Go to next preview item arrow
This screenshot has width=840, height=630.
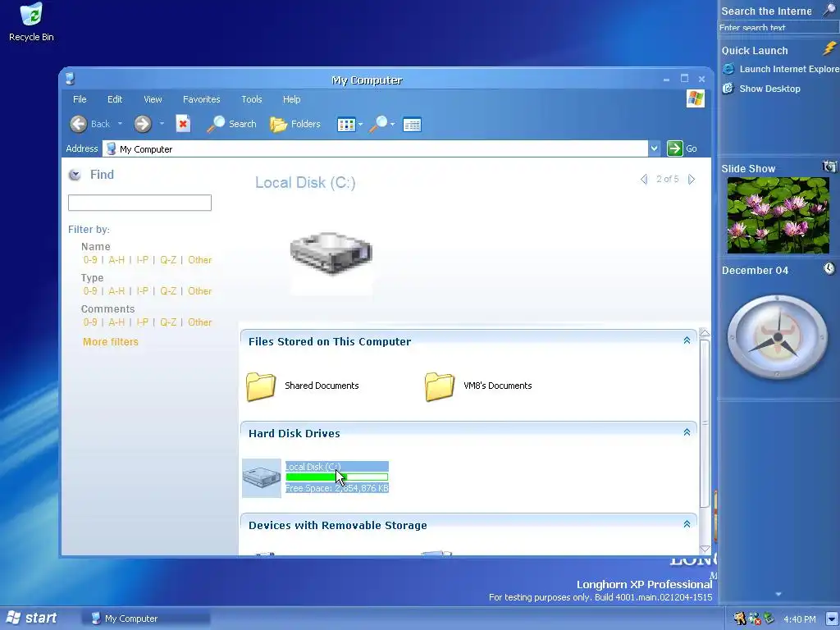[x=692, y=179]
